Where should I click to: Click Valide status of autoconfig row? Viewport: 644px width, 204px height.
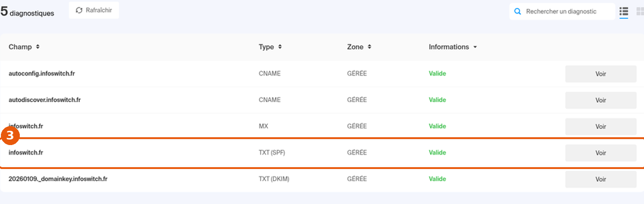tap(437, 74)
